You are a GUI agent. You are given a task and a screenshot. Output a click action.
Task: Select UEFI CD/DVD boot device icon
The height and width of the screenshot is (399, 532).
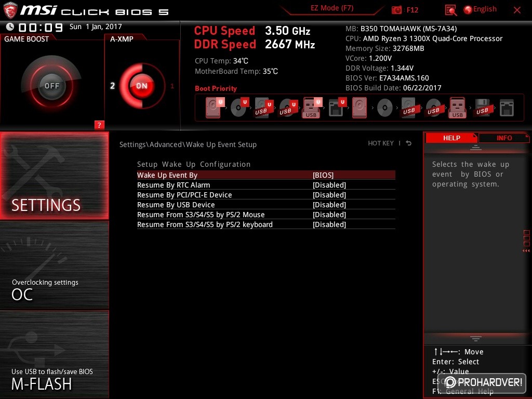click(x=240, y=108)
